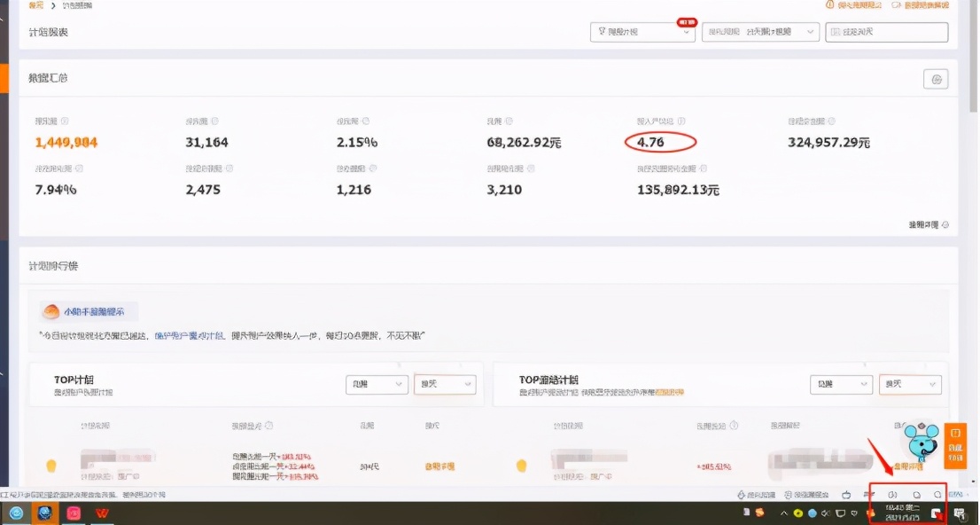Click info icon above the 135,892.13元 value
The height and width of the screenshot is (525, 980).
pos(704,169)
